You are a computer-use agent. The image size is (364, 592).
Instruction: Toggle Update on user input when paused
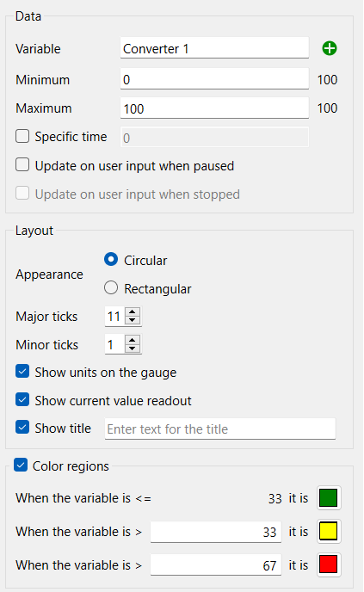point(22,164)
